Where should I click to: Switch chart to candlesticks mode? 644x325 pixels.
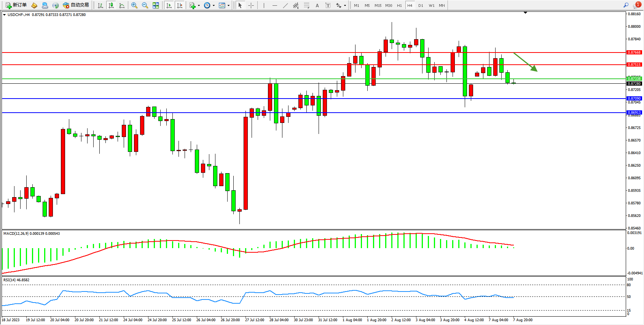111,5
